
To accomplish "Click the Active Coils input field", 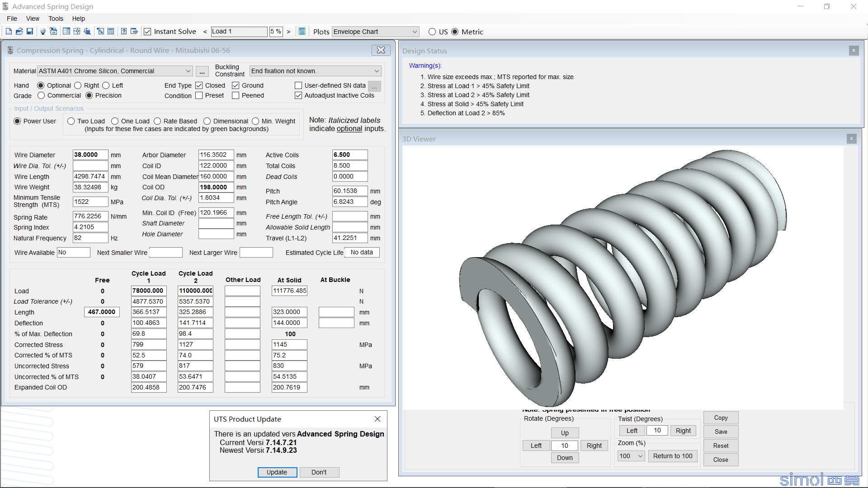I will [x=350, y=155].
